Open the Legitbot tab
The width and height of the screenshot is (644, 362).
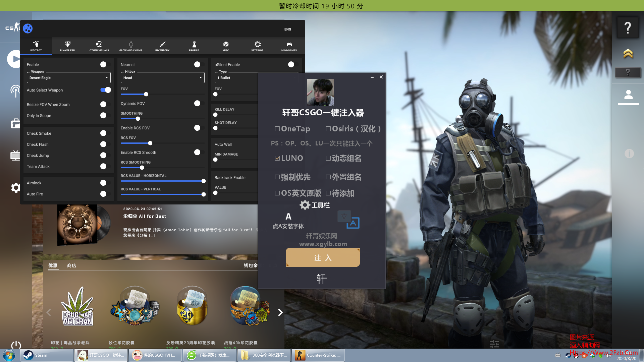click(36, 46)
